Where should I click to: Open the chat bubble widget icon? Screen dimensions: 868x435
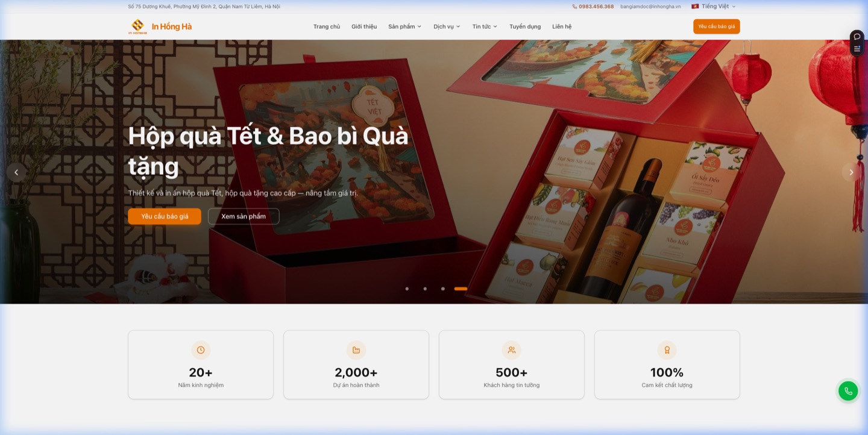[857, 36]
